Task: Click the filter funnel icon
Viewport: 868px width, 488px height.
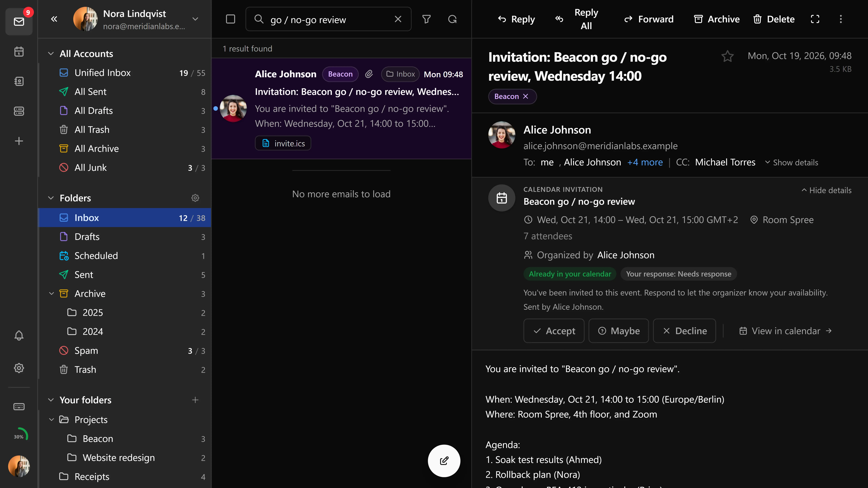Action: click(427, 19)
